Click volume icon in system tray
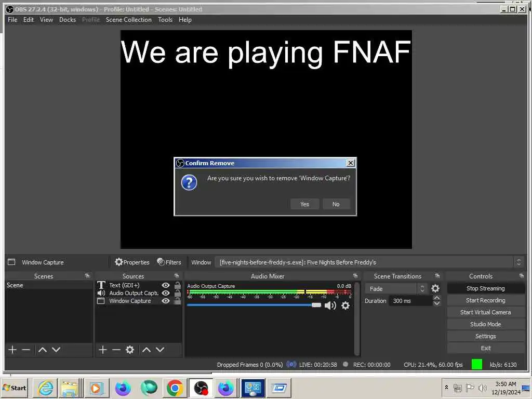The image size is (532, 399). (482, 388)
